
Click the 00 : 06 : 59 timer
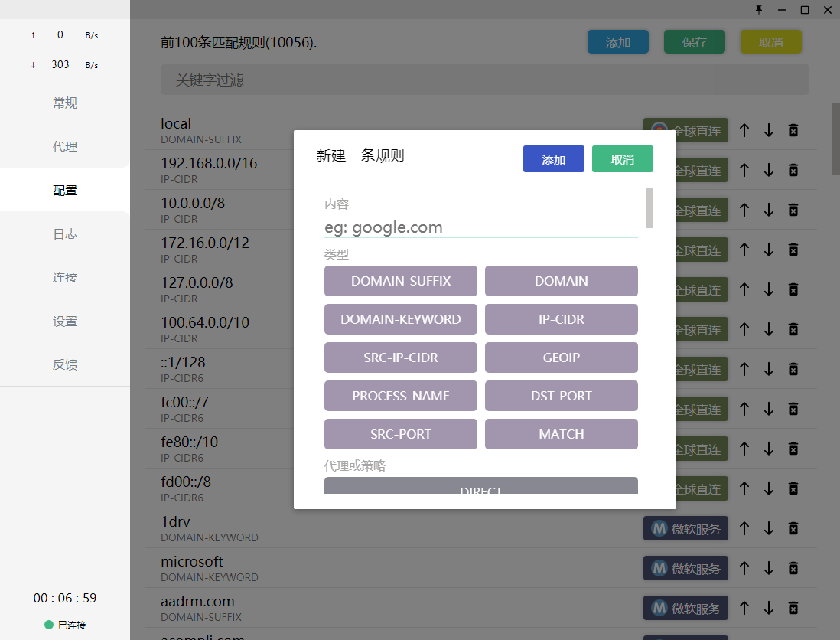coord(65,598)
